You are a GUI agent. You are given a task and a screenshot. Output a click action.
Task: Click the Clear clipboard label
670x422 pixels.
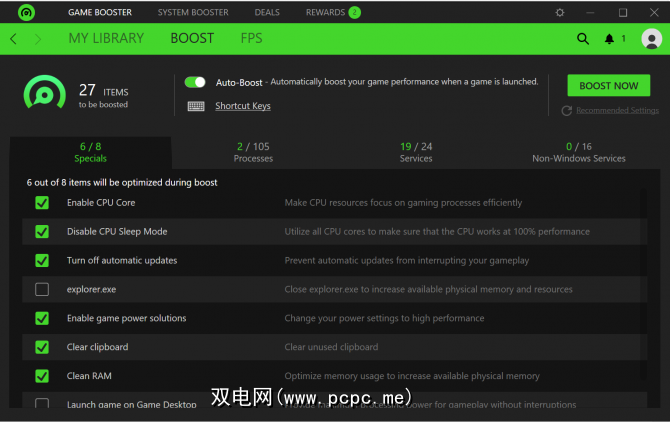click(97, 347)
